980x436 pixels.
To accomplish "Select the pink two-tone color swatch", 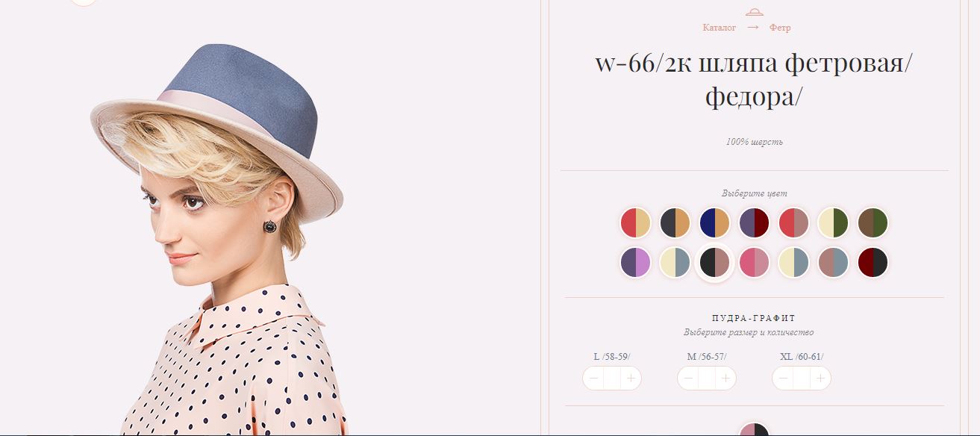I will tap(754, 262).
